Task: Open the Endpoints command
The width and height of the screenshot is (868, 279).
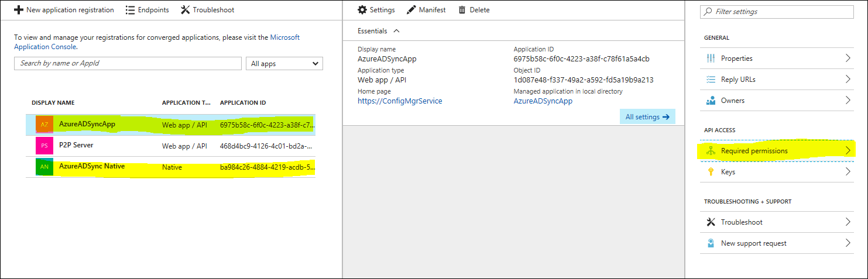Action: 147,10
